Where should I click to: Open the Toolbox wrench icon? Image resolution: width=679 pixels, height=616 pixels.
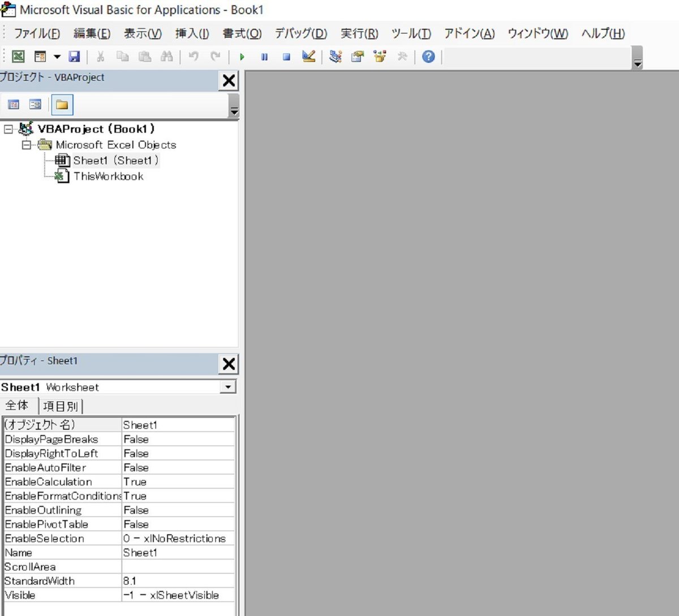click(x=402, y=57)
